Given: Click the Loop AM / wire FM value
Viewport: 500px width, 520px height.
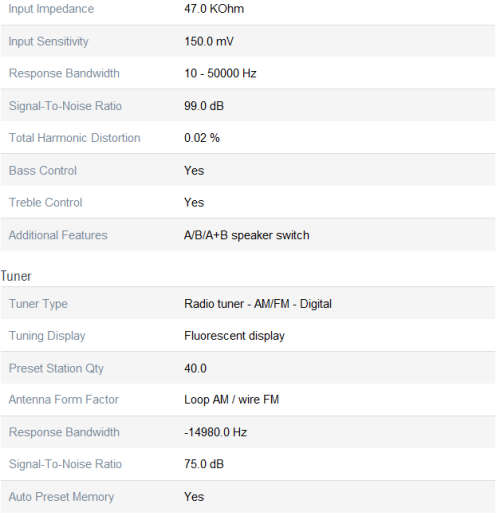Looking at the screenshot, I should (x=233, y=400).
